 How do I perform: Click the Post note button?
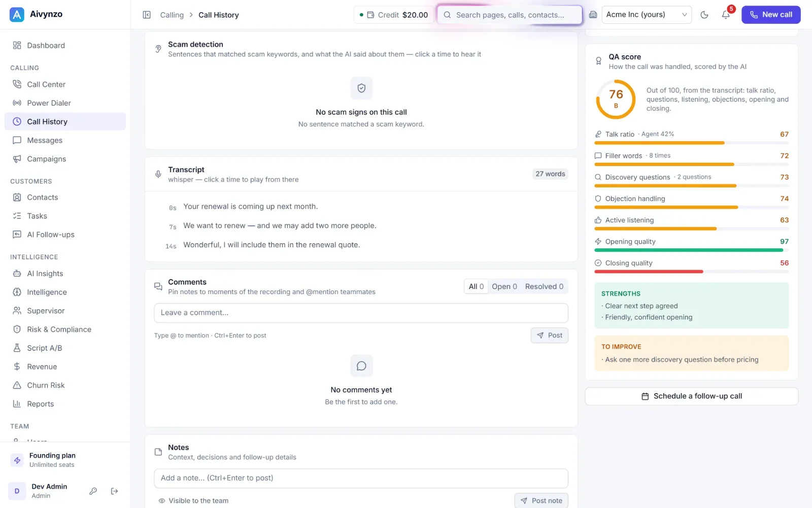coord(541,500)
